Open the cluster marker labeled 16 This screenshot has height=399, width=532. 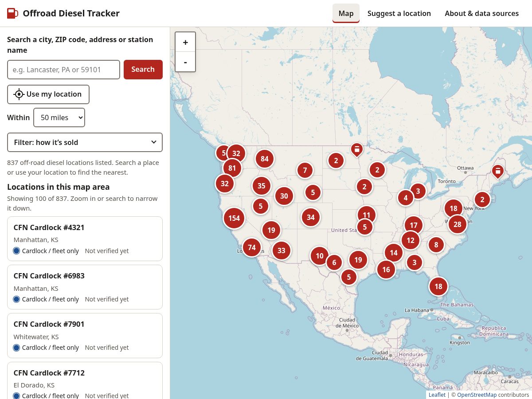pos(386,270)
